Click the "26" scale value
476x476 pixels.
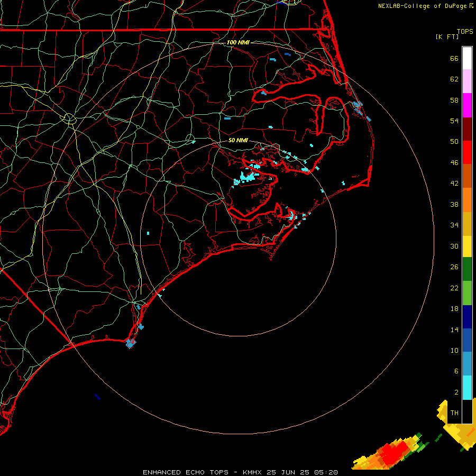(454, 267)
